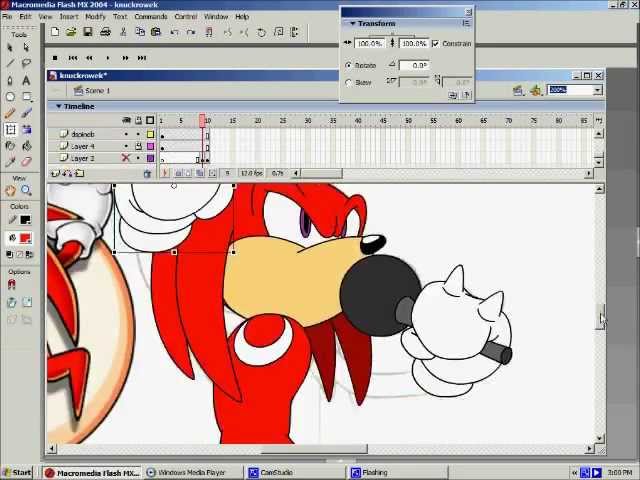Click Scene 1 breadcrumb
The height and width of the screenshot is (480, 640).
coord(92,91)
